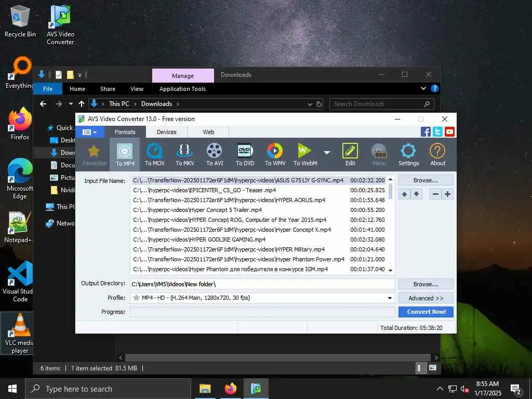Click Firefox icon in taskbar
Screen dimensions: 532x399
point(230,389)
